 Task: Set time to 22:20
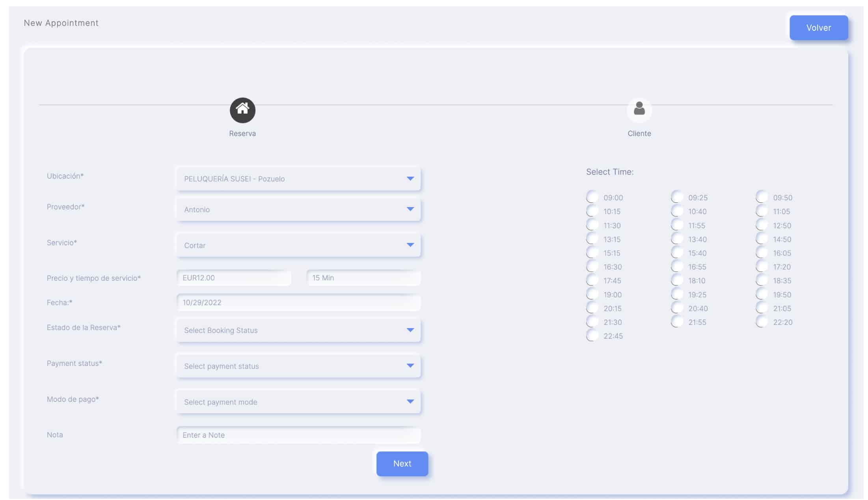762,321
